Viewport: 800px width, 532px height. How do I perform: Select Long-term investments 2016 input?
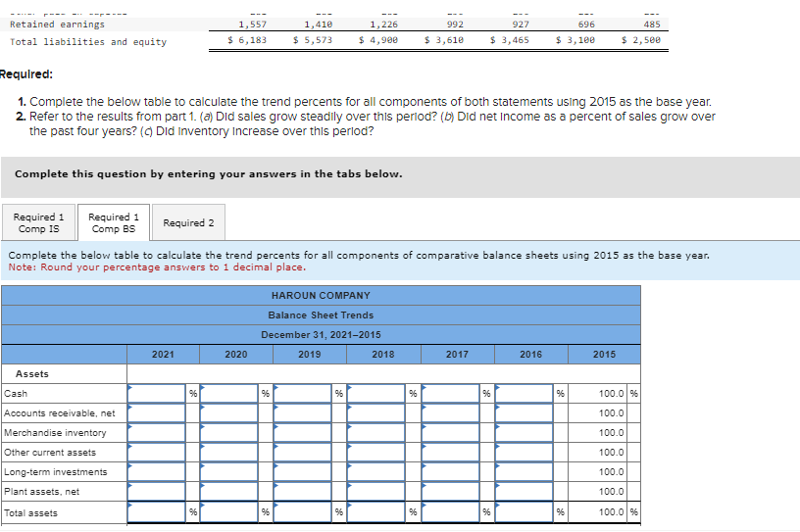(524, 472)
